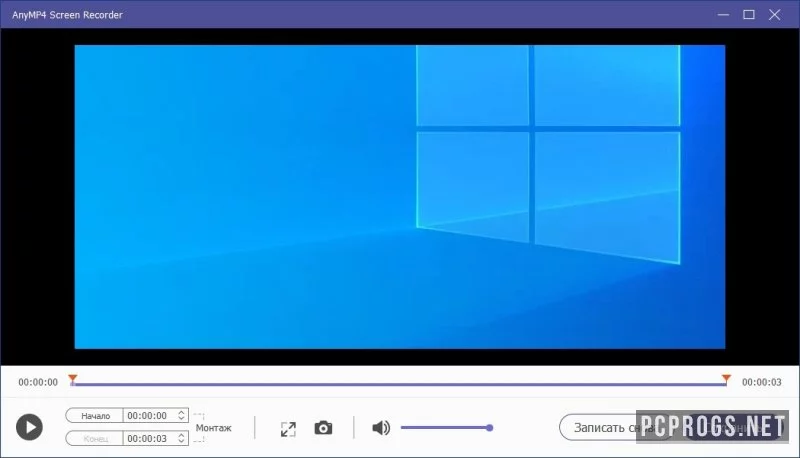Adjust the Конец time stepper arrows
The image size is (800, 458).
(x=181, y=439)
